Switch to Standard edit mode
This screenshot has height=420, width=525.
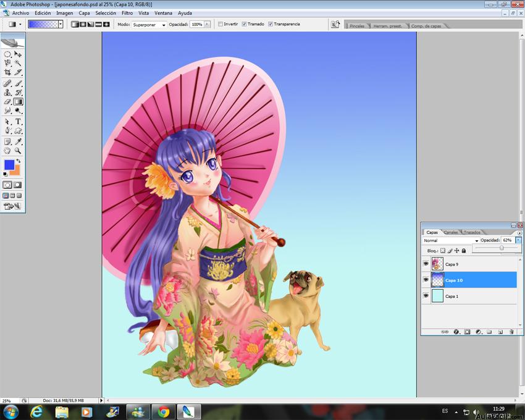7,185
